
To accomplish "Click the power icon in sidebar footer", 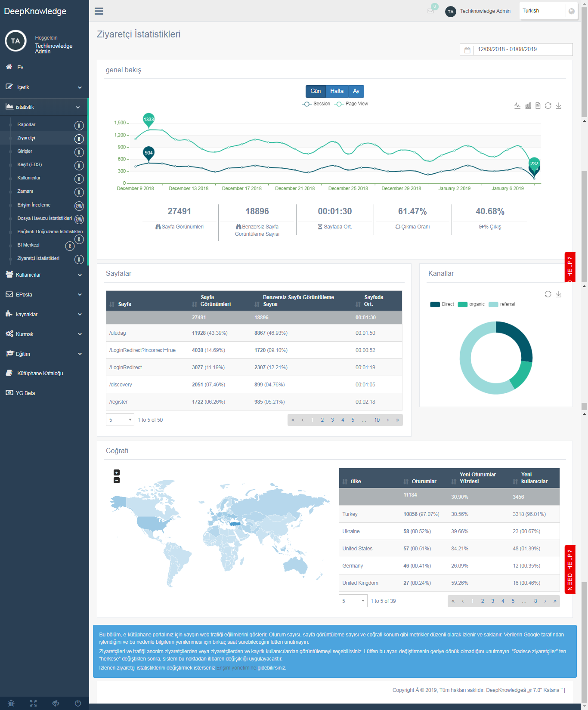I will (78, 703).
